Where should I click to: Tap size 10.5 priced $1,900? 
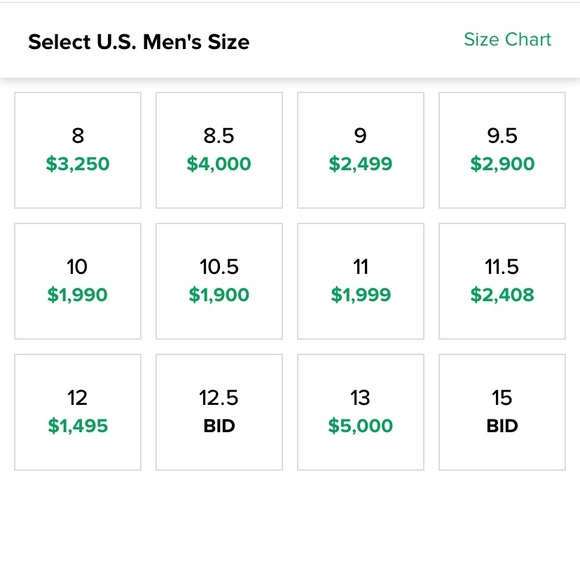219,281
